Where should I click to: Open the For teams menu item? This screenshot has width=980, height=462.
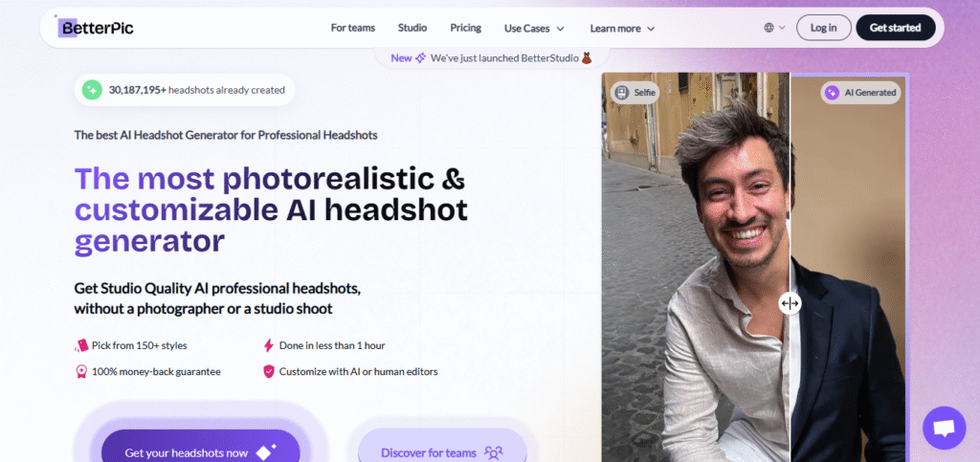(353, 28)
